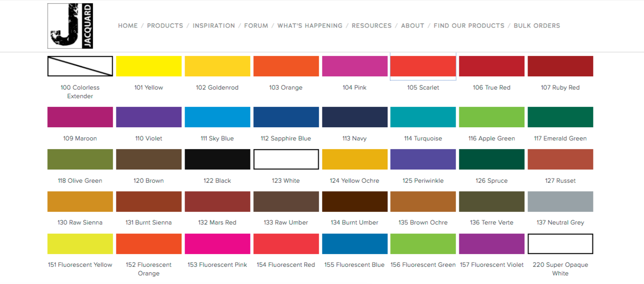Click the 153 Fluorescent Pink swatch
Image resolution: width=644 pixels, height=284 pixels.
point(217,244)
